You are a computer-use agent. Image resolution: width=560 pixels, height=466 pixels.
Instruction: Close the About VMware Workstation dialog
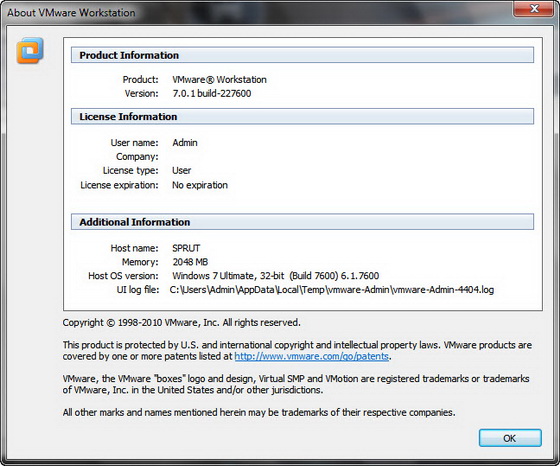534,9
